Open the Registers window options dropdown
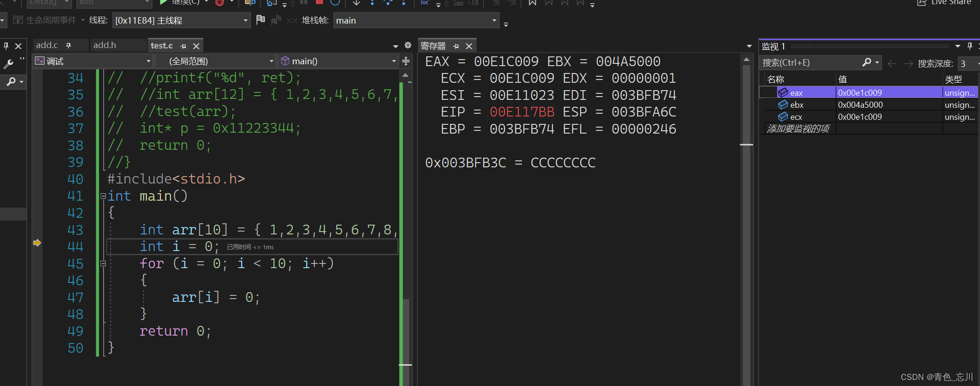Viewport: 980px width, 386px height. tap(749, 46)
